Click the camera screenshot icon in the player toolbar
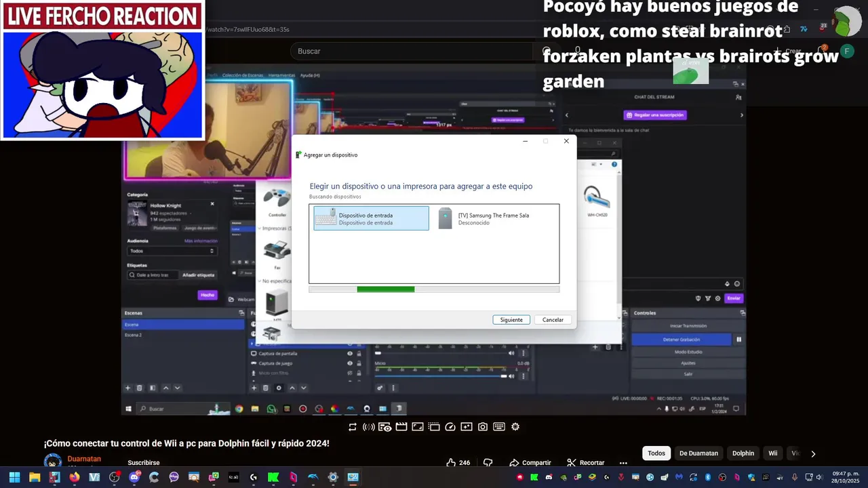The height and width of the screenshot is (488, 868). coord(483,427)
